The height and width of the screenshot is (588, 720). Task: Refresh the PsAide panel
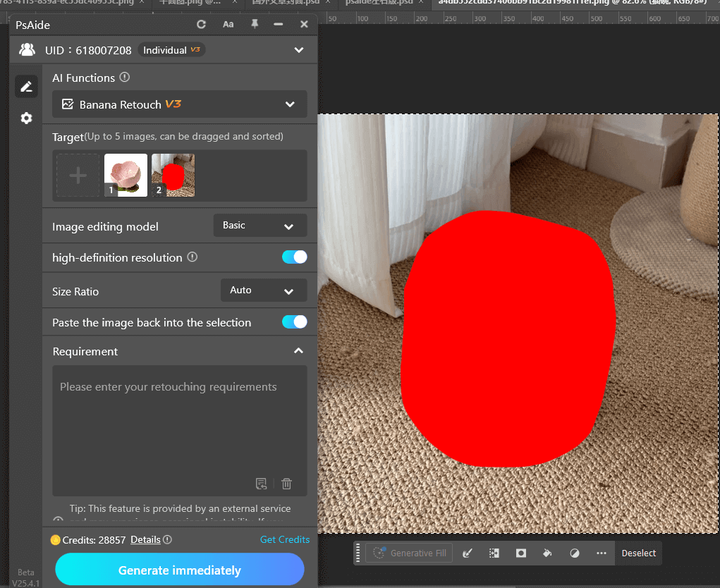201,23
